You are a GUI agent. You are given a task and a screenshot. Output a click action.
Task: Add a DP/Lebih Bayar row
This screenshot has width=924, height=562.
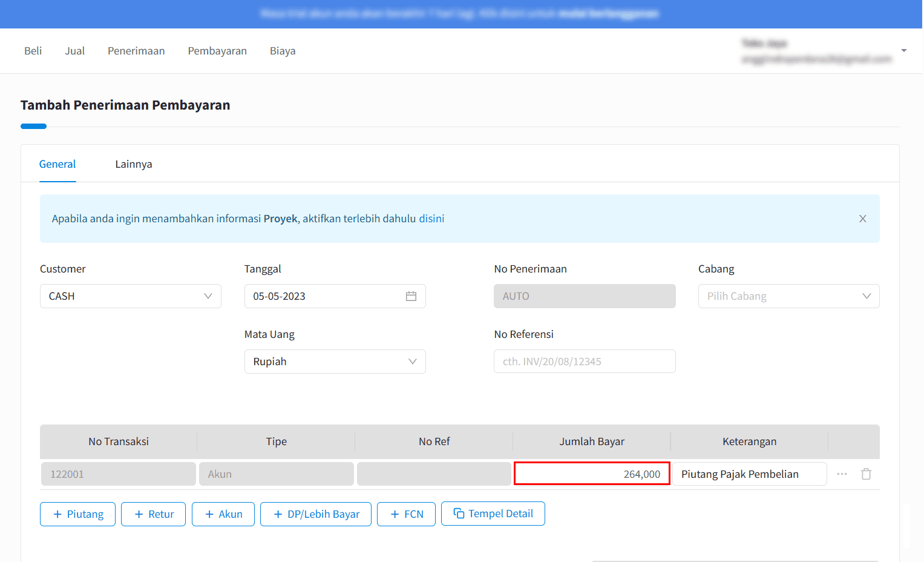point(316,514)
